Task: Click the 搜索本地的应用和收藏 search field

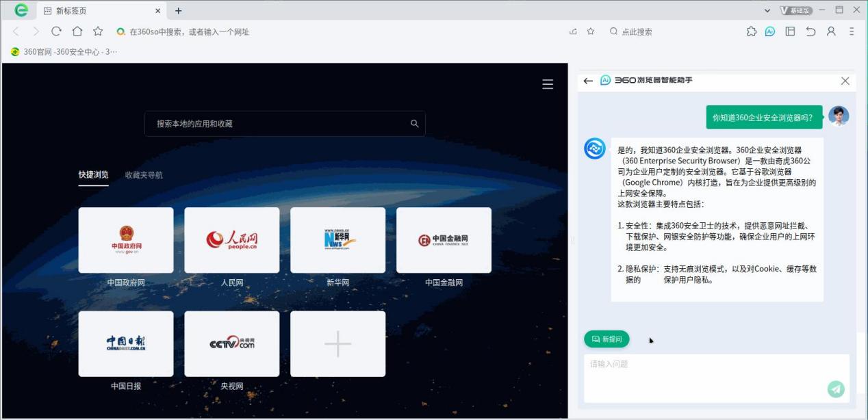Action: point(285,124)
